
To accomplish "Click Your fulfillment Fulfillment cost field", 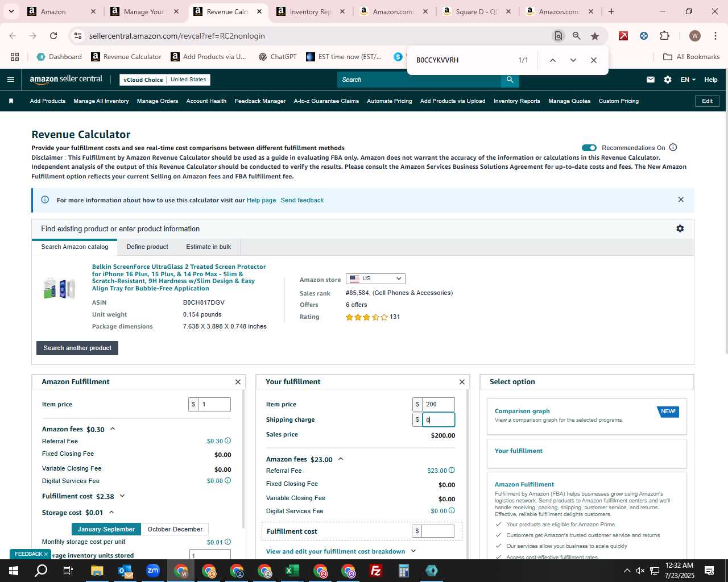I will pyautogui.click(x=438, y=531).
